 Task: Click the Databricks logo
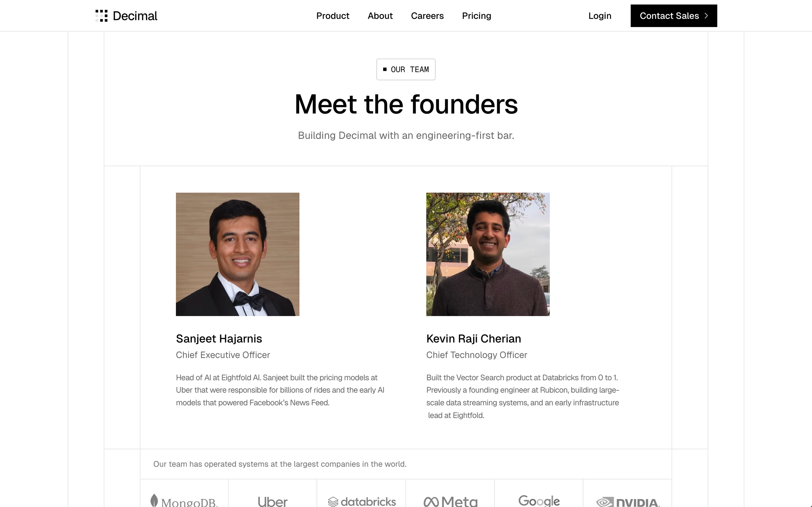tap(362, 502)
